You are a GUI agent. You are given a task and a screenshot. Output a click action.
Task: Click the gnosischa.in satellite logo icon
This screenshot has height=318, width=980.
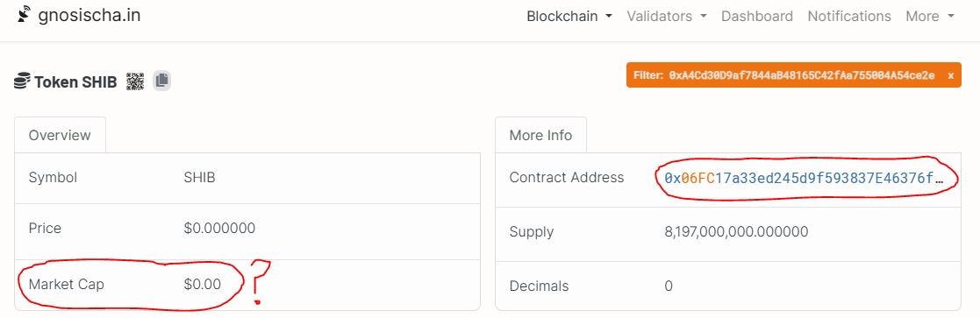[x=23, y=14]
